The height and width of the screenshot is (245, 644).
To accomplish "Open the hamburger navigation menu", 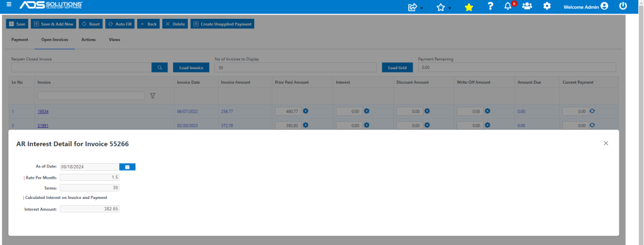I will point(9,5).
